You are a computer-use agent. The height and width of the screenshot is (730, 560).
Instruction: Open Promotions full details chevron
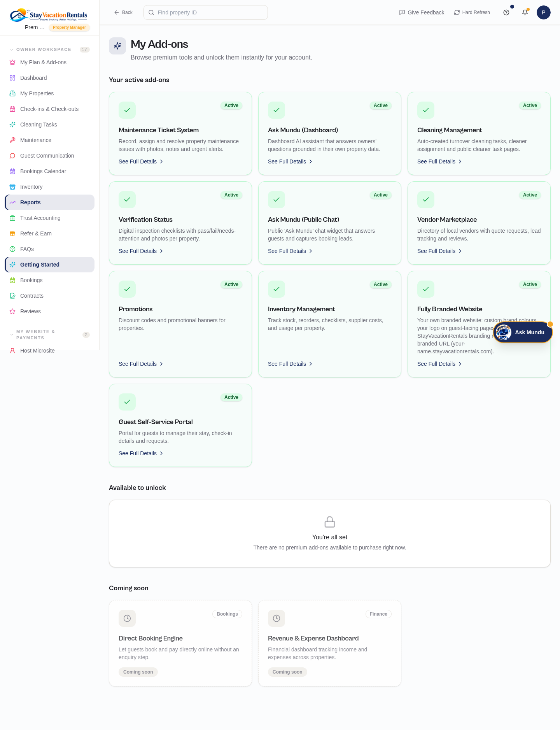click(x=161, y=364)
